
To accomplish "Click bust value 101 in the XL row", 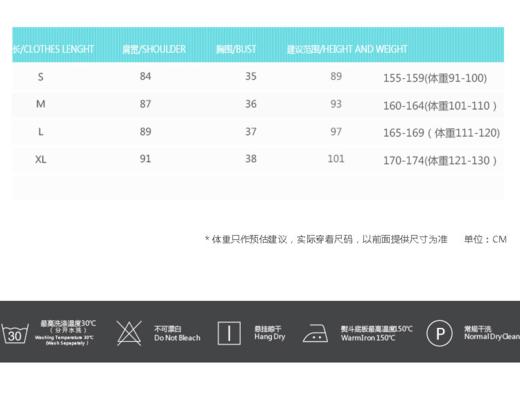I will click(x=336, y=159).
